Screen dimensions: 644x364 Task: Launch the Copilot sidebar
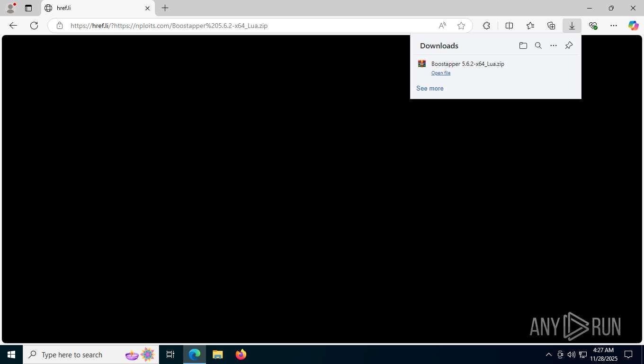pyautogui.click(x=634, y=26)
